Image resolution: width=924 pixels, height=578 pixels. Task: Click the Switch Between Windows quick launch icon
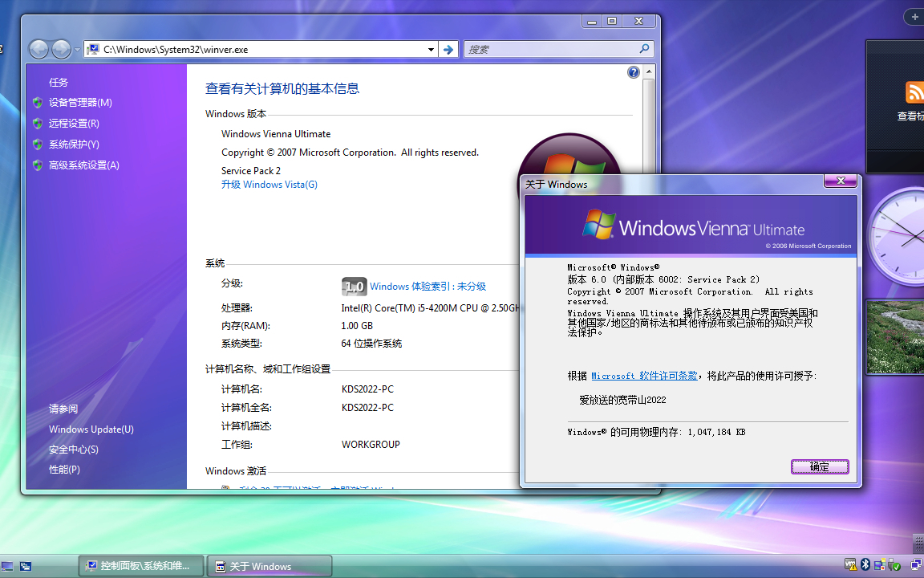click(26, 566)
